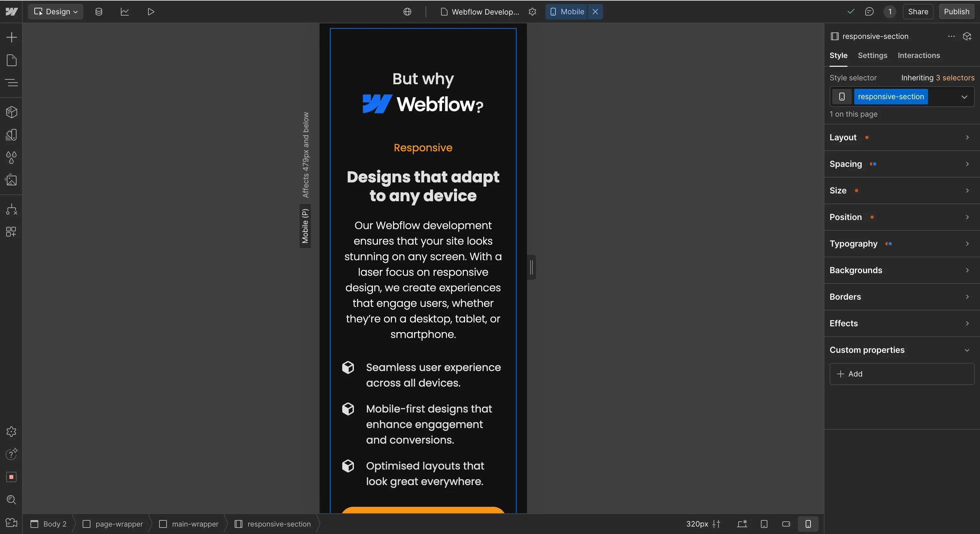Open the Find tool
Image resolution: width=980 pixels, height=534 pixels.
coord(11,500)
